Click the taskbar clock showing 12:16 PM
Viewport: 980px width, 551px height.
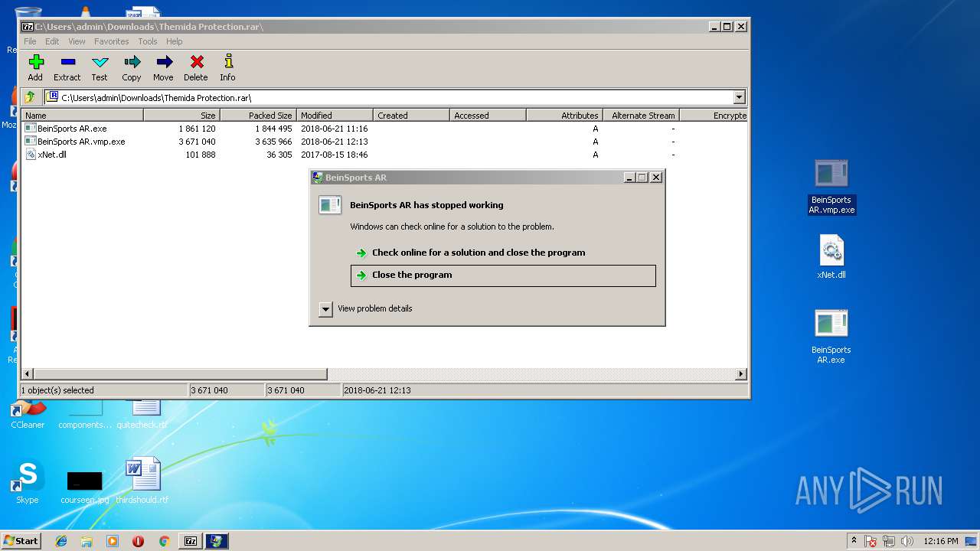point(942,541)
